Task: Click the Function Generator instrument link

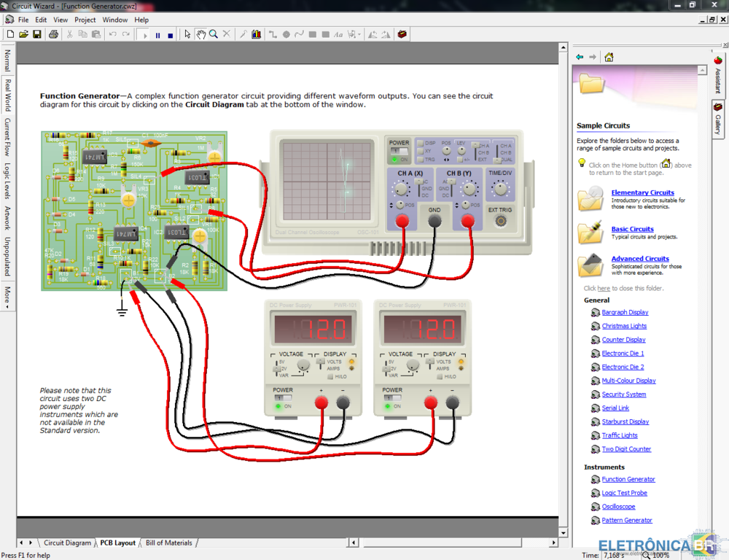Action: click(x=628, y=479)
